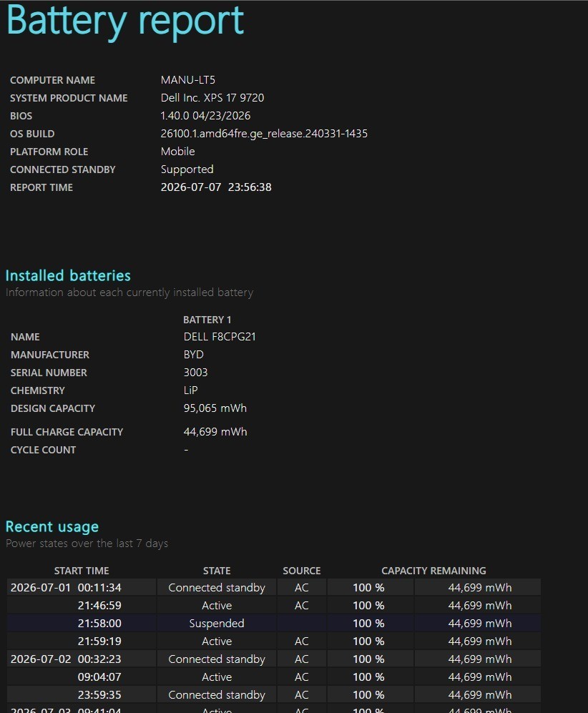The width and height of the screenshot is (588, 713).
Task: Select the start time "21:46:59"
Action: (99, 606)
